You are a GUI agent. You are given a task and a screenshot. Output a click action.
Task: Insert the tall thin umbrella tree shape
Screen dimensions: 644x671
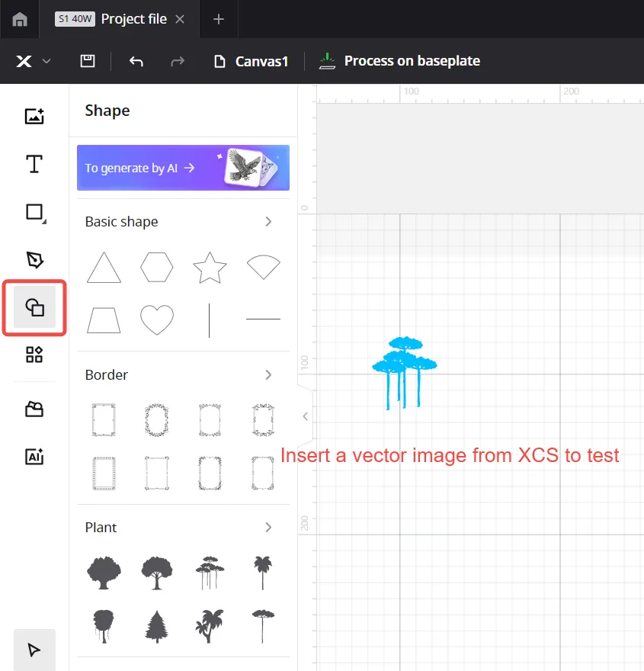point(263,627)
